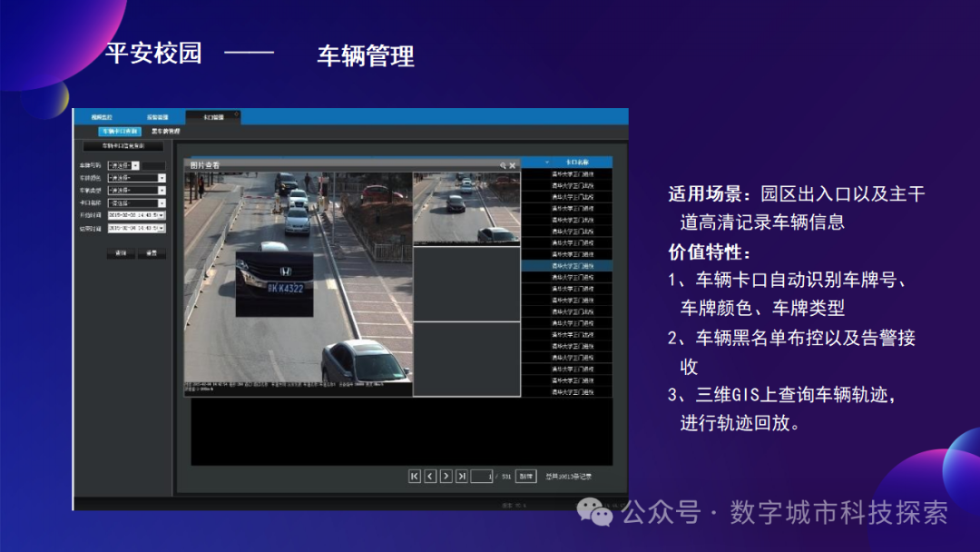Close the image viewer with X icon

coord(513,165)
